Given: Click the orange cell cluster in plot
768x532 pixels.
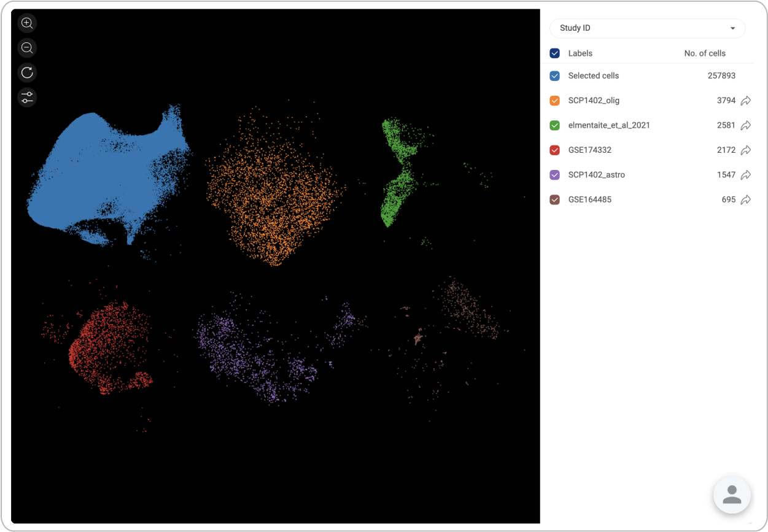Looking at the screenshot, I should (x=273, y=190).
